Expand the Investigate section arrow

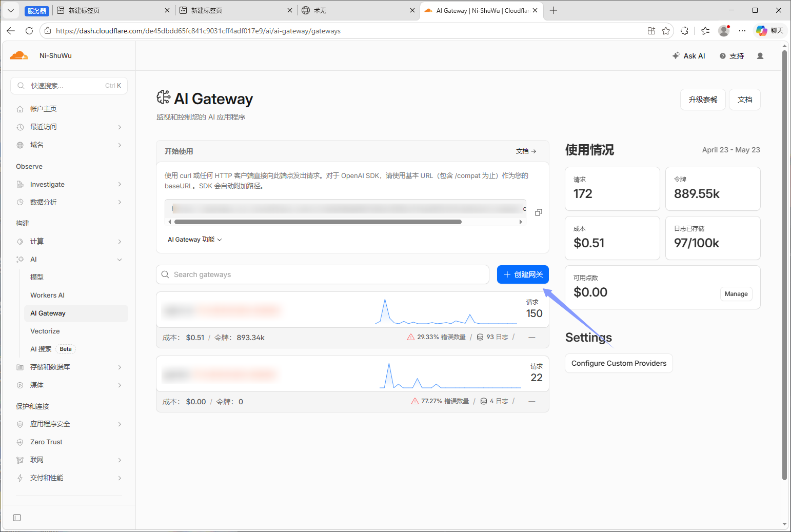[120, 184]
